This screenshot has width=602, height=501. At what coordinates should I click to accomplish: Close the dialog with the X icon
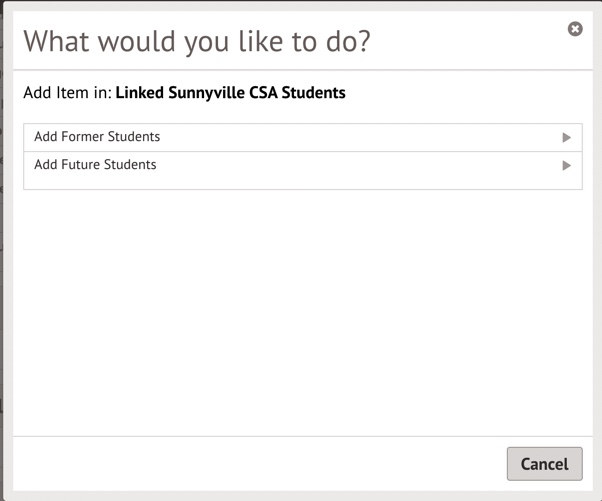point(575,29)
